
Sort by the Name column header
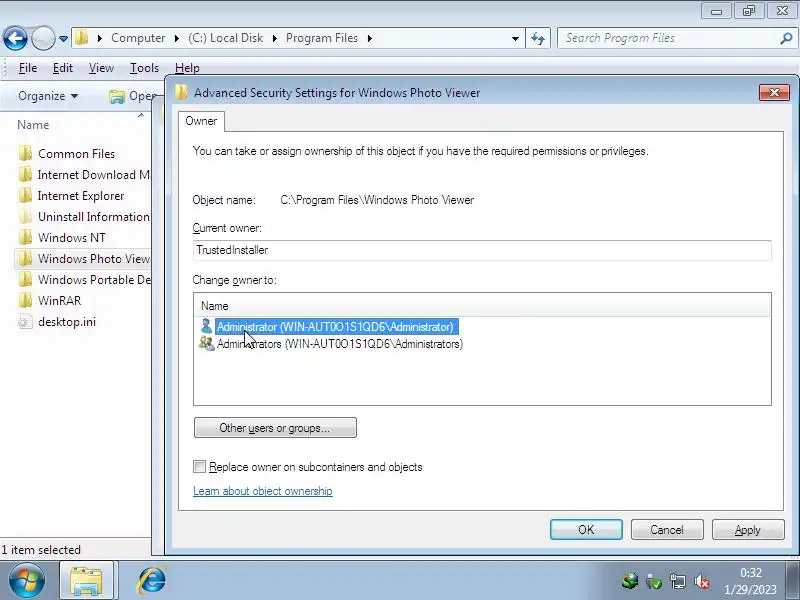coord(33,125)
